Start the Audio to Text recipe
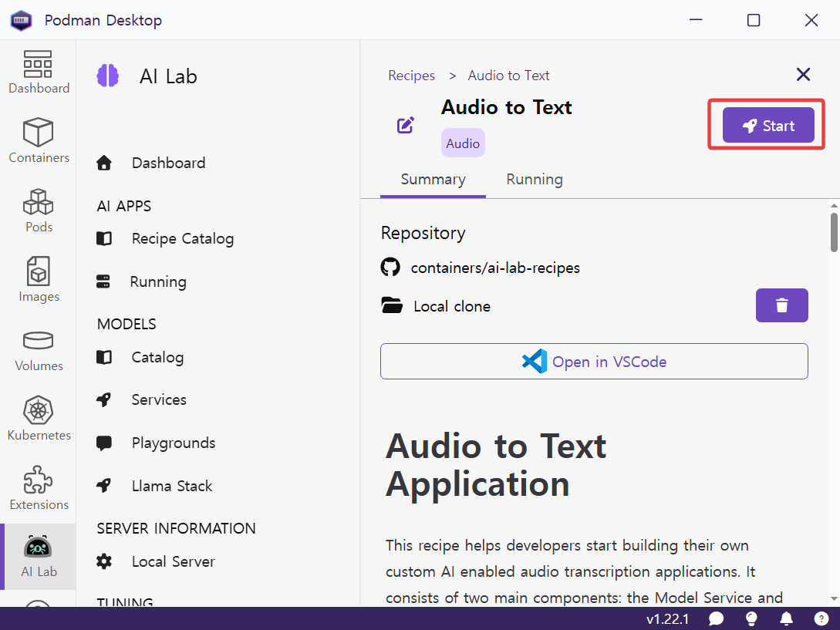The width and height of the screenshot is (840, 630). click(x=767, y=126)
